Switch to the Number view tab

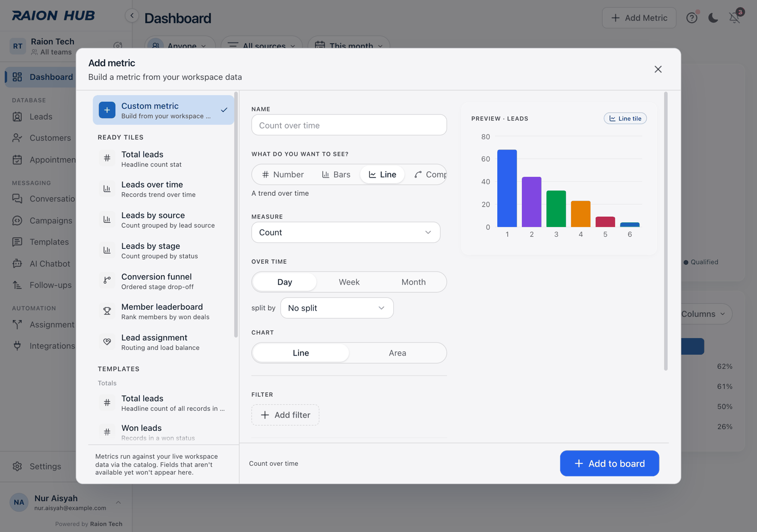283,174
